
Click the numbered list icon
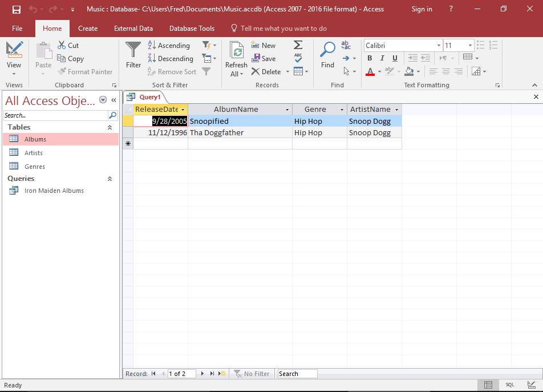point(493,45)
